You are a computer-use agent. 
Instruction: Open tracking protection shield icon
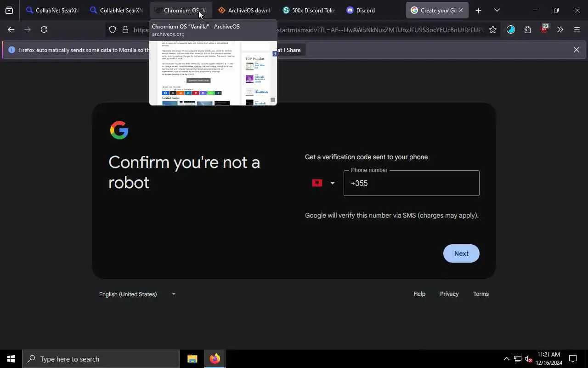pyautogui.click(x=113, y=30)
